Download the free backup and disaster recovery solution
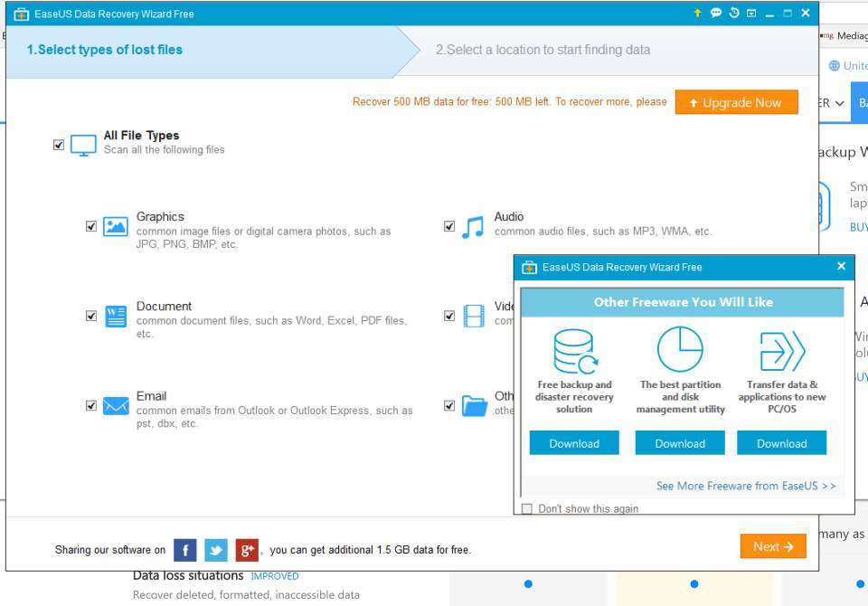Image resolution: width=868 pixels, height=606 pixels. coord(574,443)
